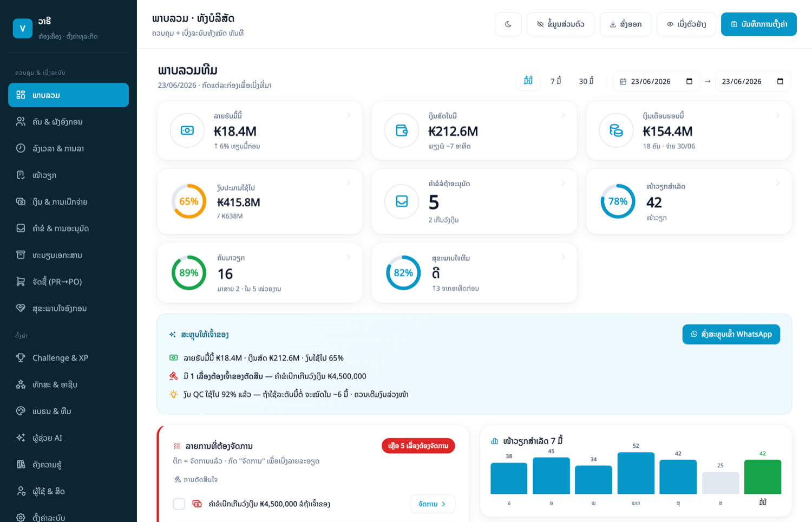
Task: Click the inbox icon in pending requests card
Action: click(x=402, y=201)
